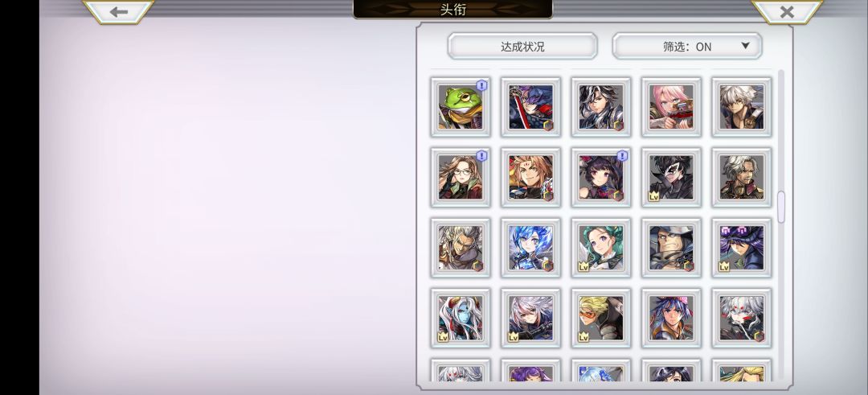
Task: Choose the cat-eared dark-haired girl portrait
Action: [x=601, y=177]
